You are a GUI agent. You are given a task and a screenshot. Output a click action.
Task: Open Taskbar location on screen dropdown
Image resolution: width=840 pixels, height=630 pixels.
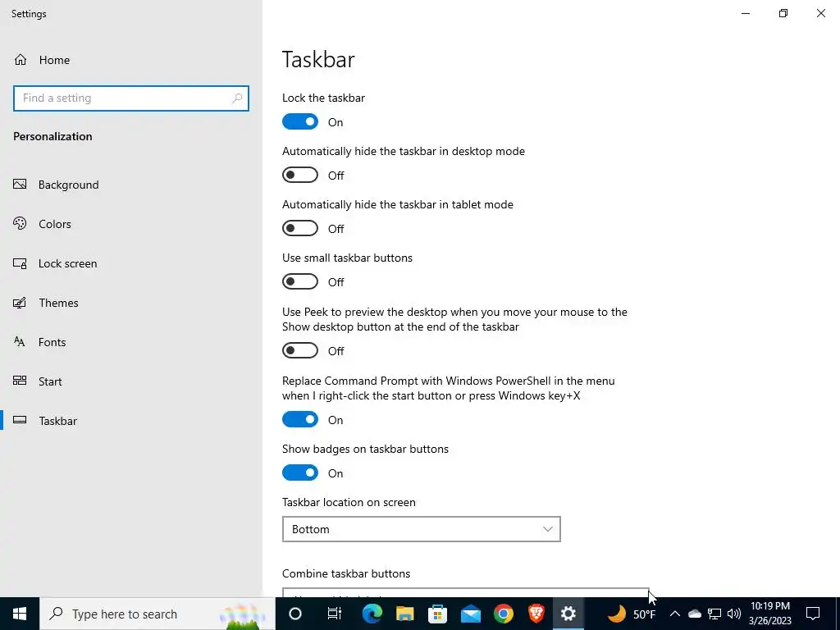click(x=421, y=529)
